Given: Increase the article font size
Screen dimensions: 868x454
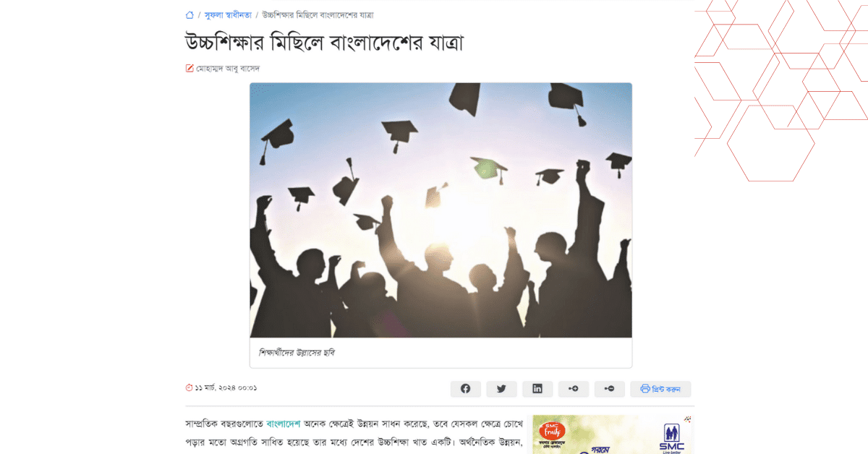Looking at the screenshot, I should point(574,389).
